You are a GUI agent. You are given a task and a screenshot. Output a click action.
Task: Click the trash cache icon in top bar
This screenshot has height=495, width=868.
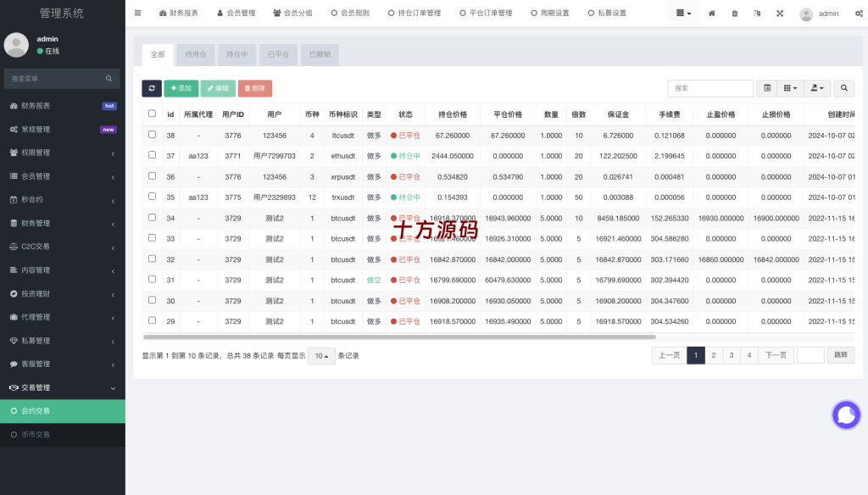click(x=735, y=14)
